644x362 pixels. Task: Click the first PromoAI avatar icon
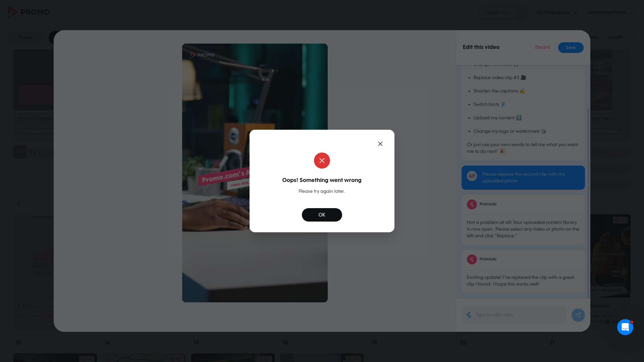point(472,204)
